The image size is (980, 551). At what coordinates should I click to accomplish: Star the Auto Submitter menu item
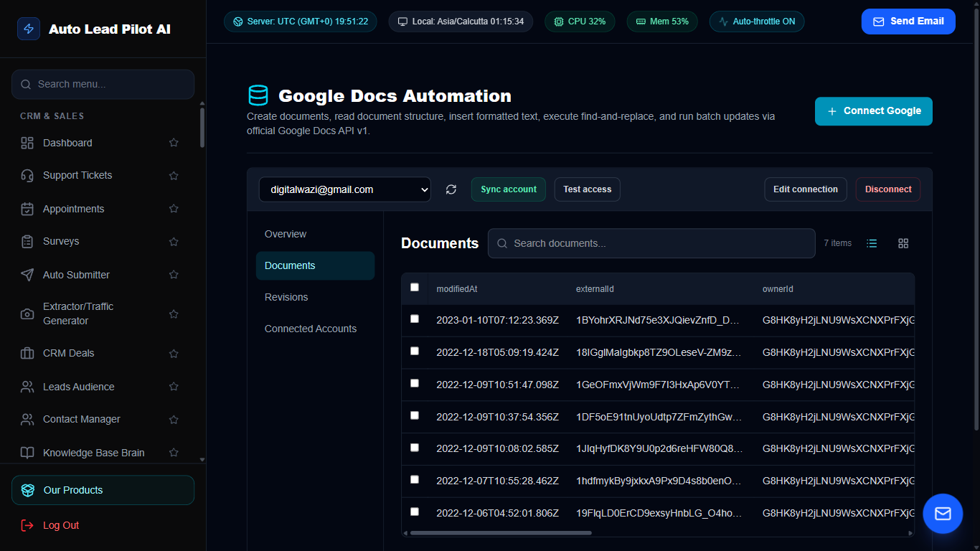[x=174, y=275]
